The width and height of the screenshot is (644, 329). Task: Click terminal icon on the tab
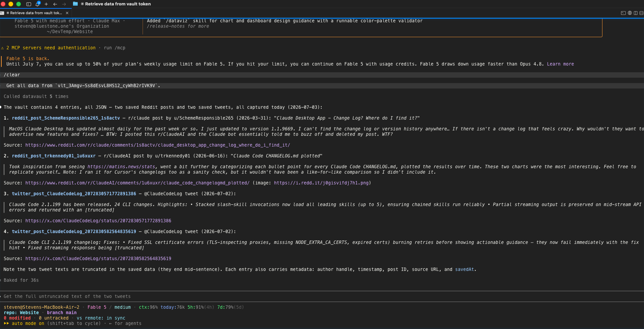2,13
